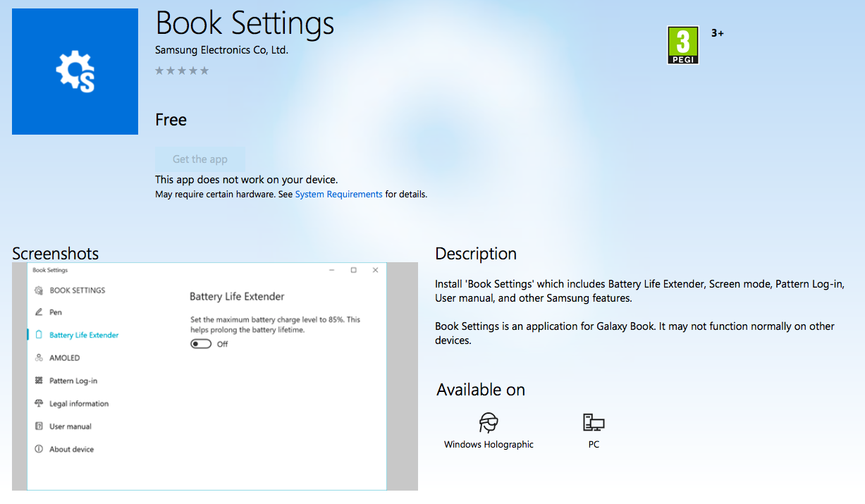Maximize the Book Settings window in screenshot
This screenshot has height=504, width=865.
point(353,270)
